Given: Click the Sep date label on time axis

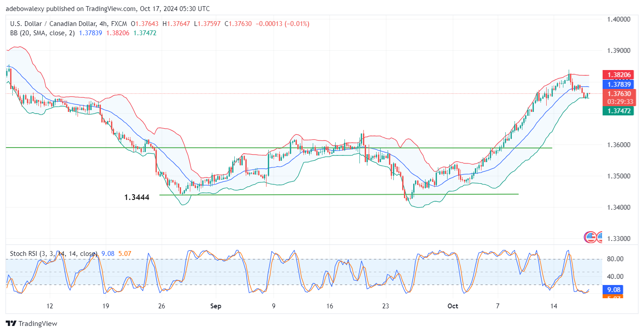Looking at the screenshot, I should [217, 306].
